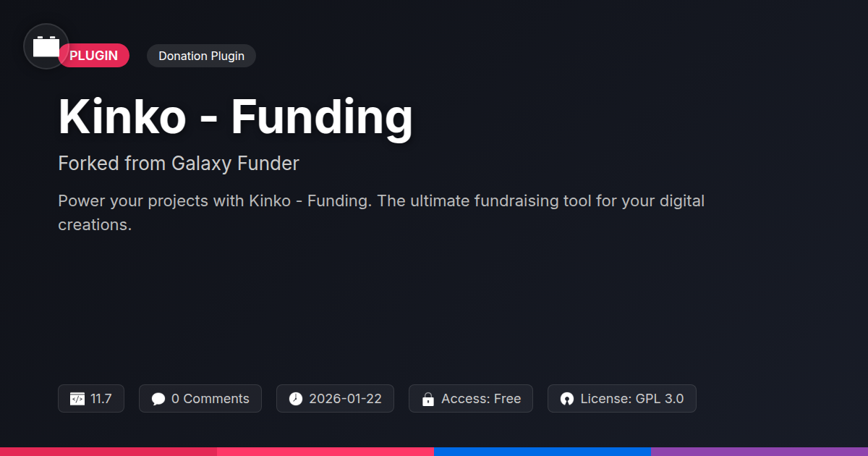Click the plugin brick icon in circle
This screenshot has height=456, width=868.
[x=46, y=46]
